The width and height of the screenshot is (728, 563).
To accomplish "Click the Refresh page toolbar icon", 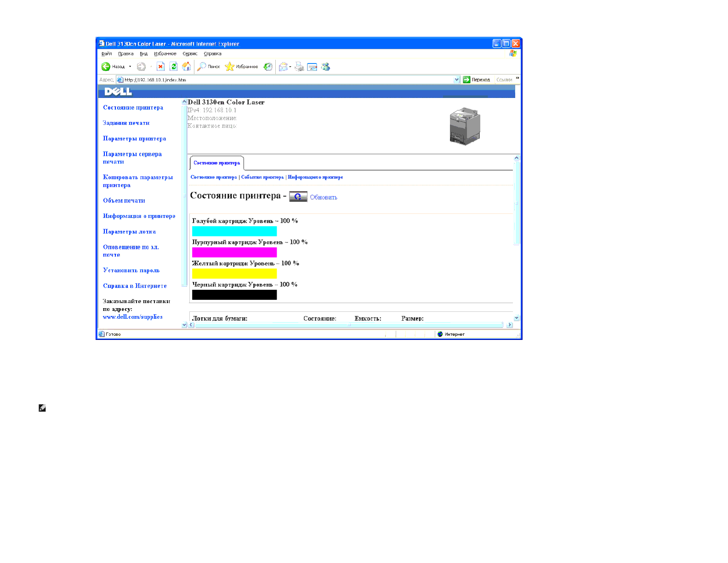I will tap(173, 67).
